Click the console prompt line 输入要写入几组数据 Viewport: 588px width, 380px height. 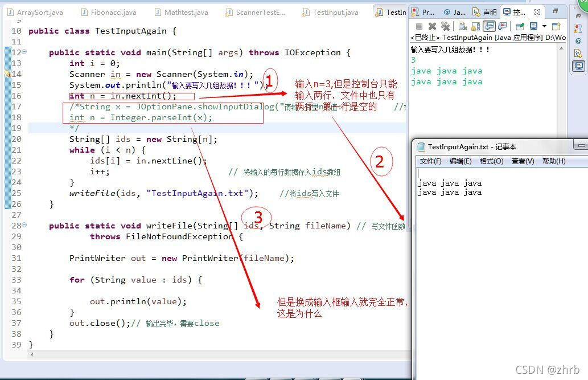point(450,49)
